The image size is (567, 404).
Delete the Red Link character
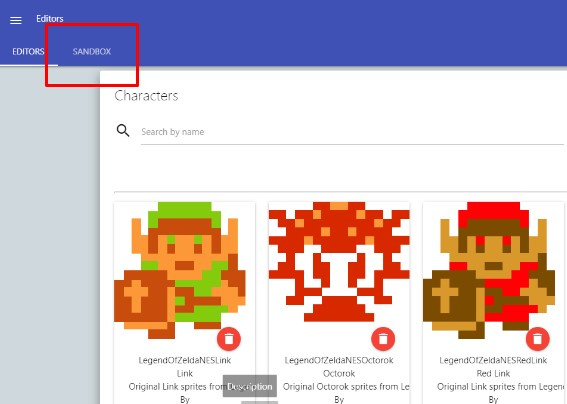pos(537,339)
